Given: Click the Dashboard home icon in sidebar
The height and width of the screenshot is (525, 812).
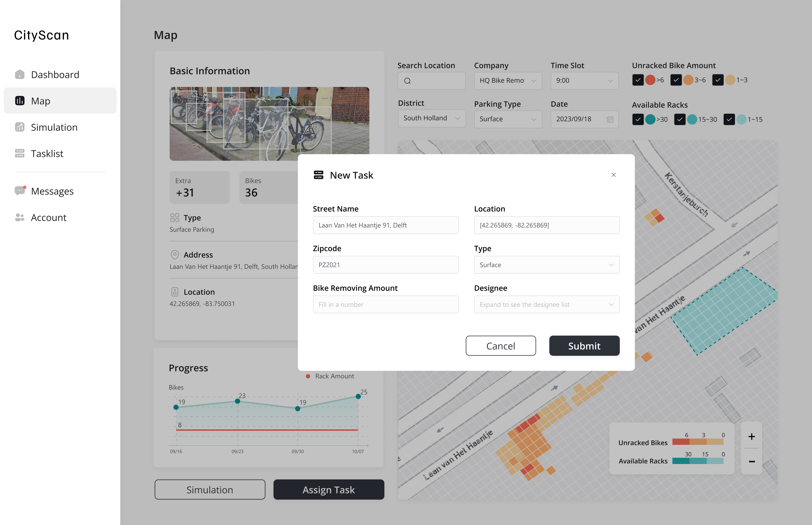Looking at the screenshot, I should 20,74.
